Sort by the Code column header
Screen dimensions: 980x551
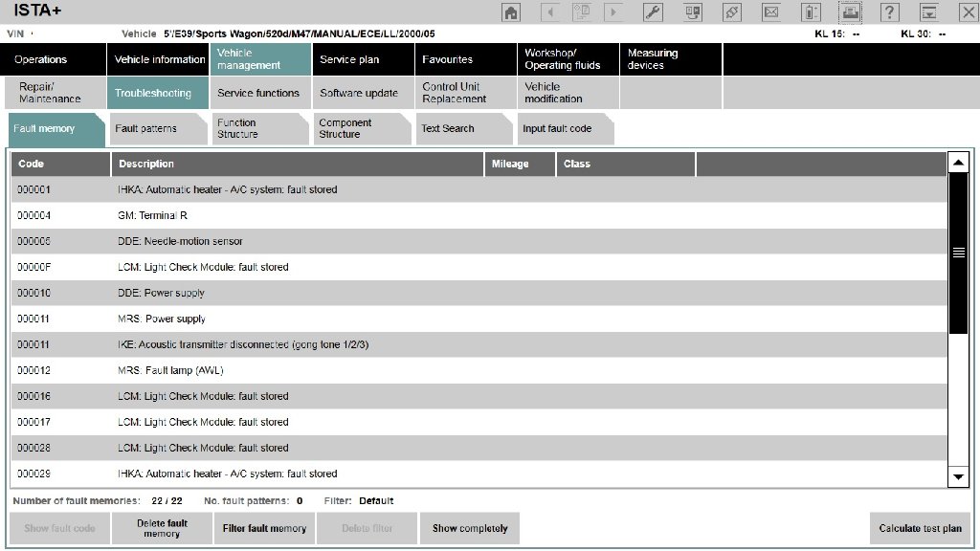(60, 164)
